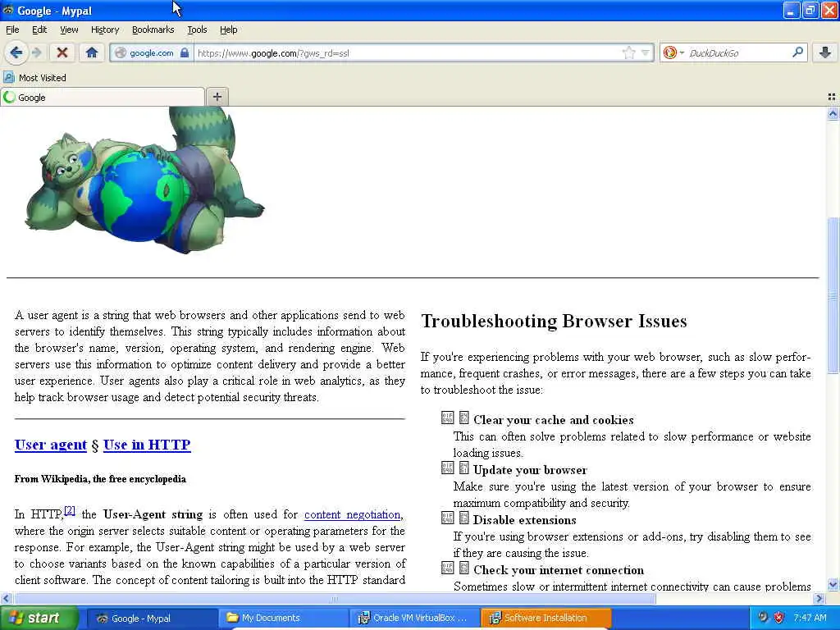The height and width of the screenshot is (630, 840).
Task: Open the History menu
Action: [x=104, y=30]
